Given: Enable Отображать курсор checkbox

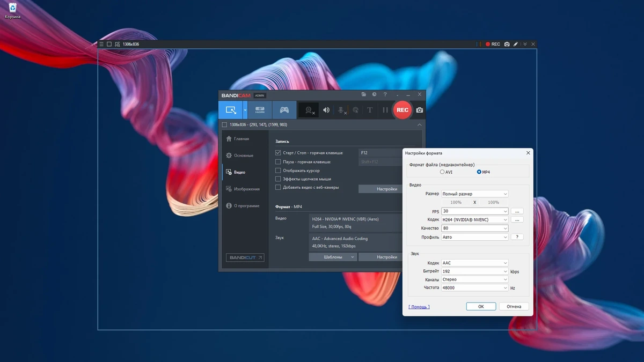Looking at the screenshot, I should (278, 170).
